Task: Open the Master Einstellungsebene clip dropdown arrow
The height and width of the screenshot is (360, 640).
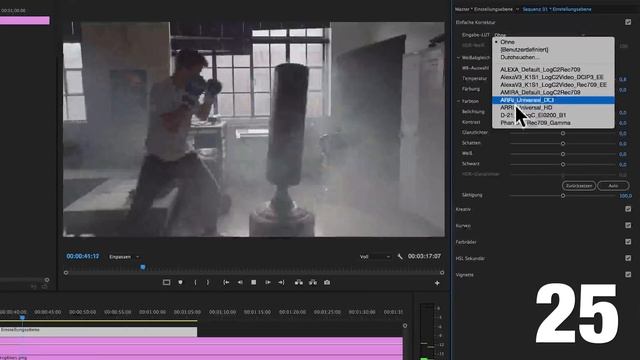Action: pyautogui.click(x=517, y=9)
